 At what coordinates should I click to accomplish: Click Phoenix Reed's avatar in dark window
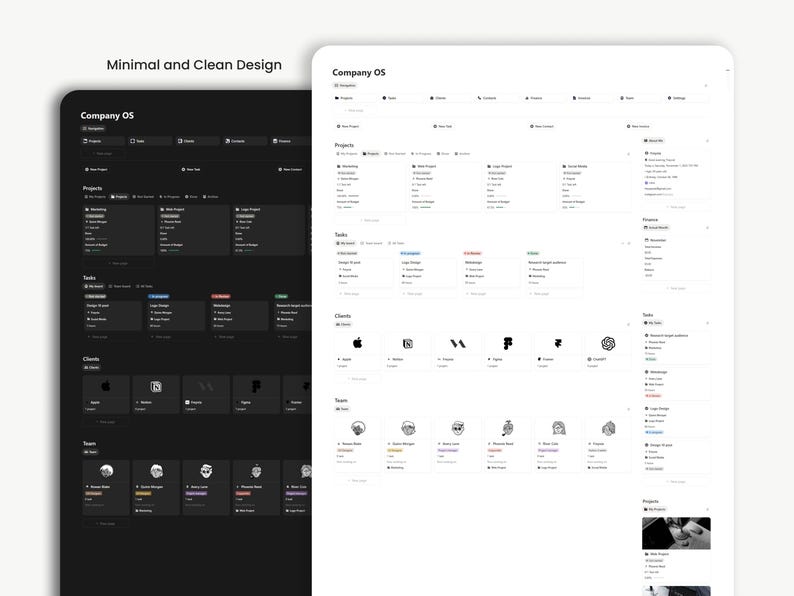pyautogui.click(x=256, y=471)
